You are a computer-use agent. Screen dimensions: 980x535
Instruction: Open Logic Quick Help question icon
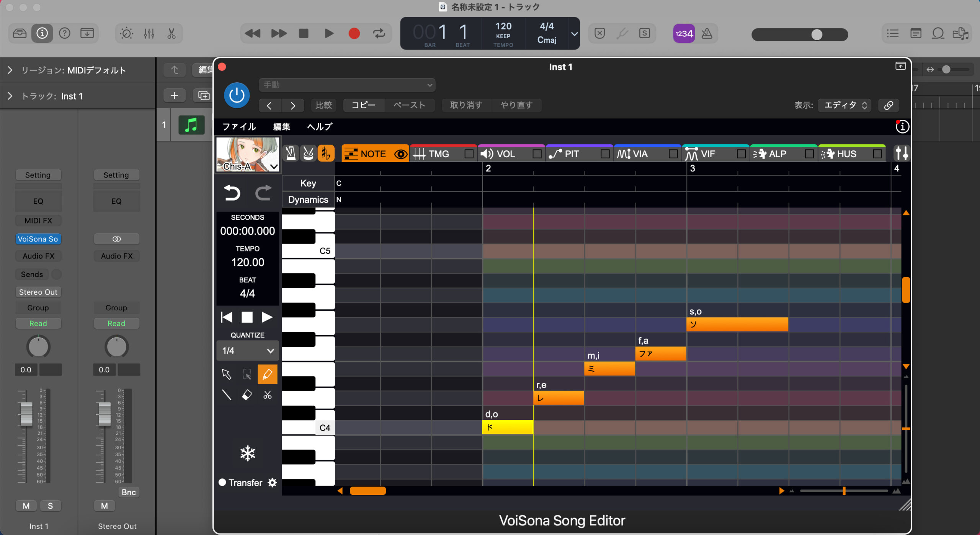click(65, 34)
